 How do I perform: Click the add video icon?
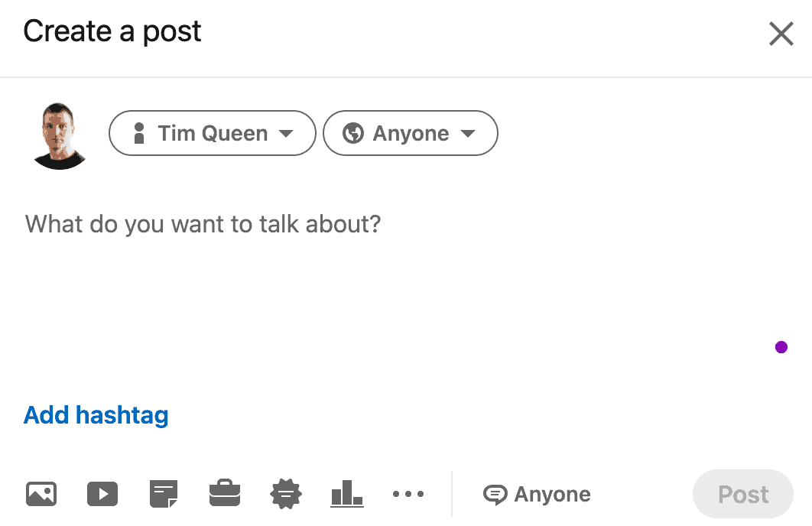point(102,494)
